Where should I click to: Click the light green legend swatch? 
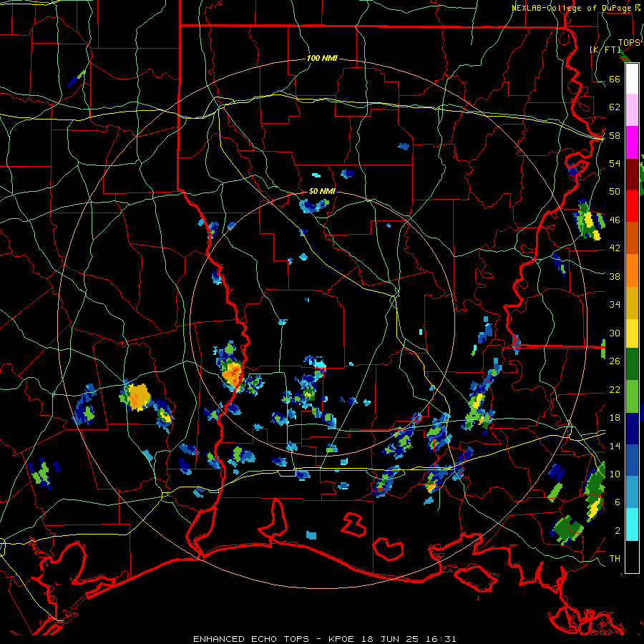[x=632, y=396]
